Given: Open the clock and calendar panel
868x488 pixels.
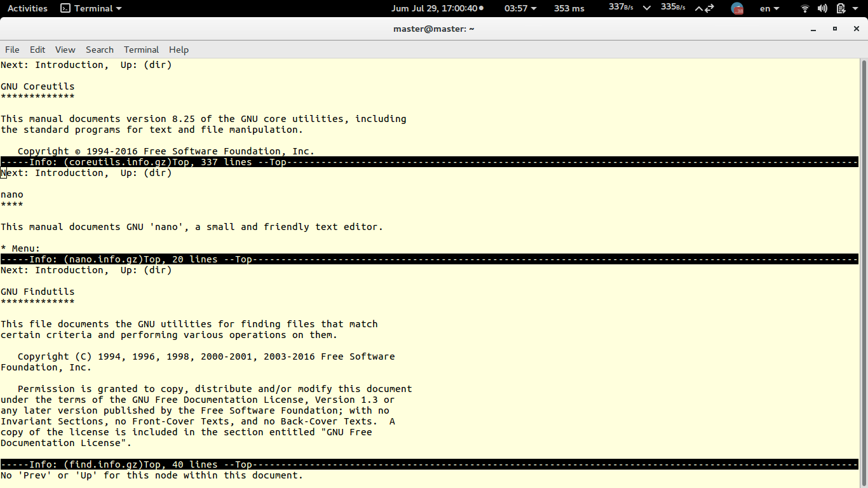Looking at the screenshot, I should click(x=437, y=8).
